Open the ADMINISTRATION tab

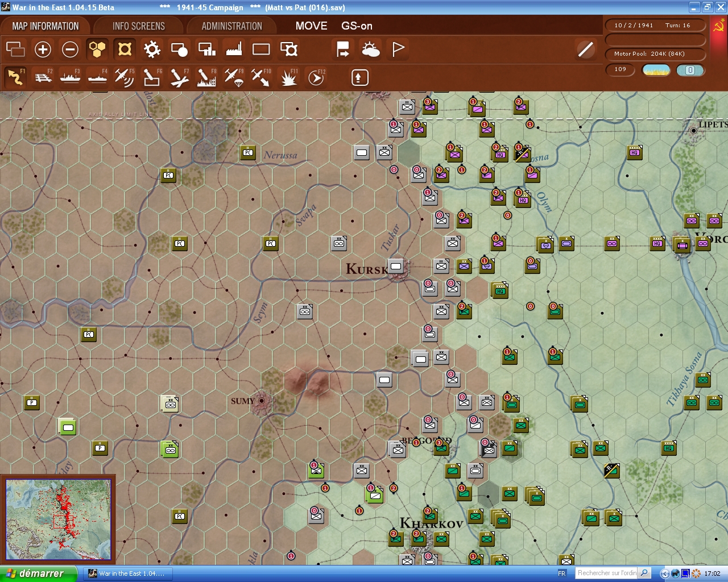(x=231, y=26)
